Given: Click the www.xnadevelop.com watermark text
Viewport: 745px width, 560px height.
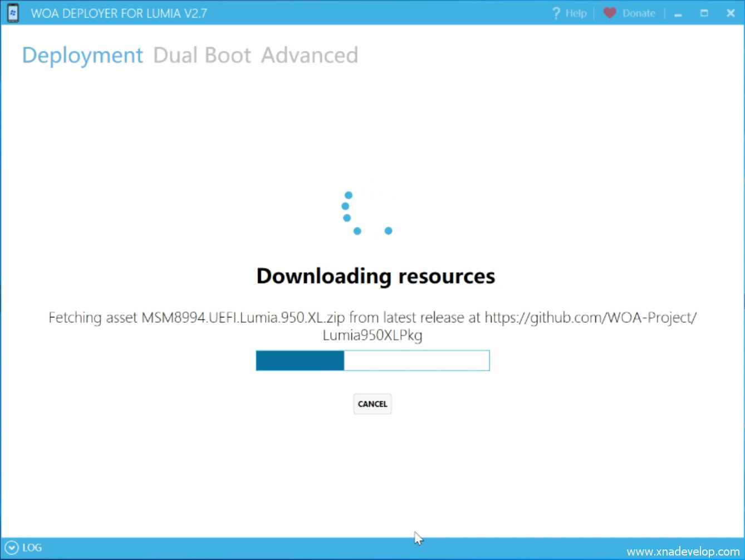Looking at the screenshot, I should coord(683,552).
